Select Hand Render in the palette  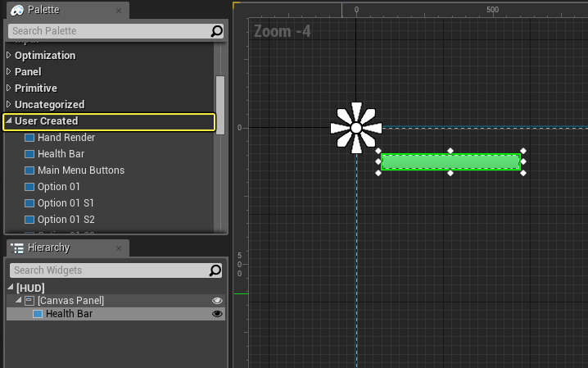[66, 138]
